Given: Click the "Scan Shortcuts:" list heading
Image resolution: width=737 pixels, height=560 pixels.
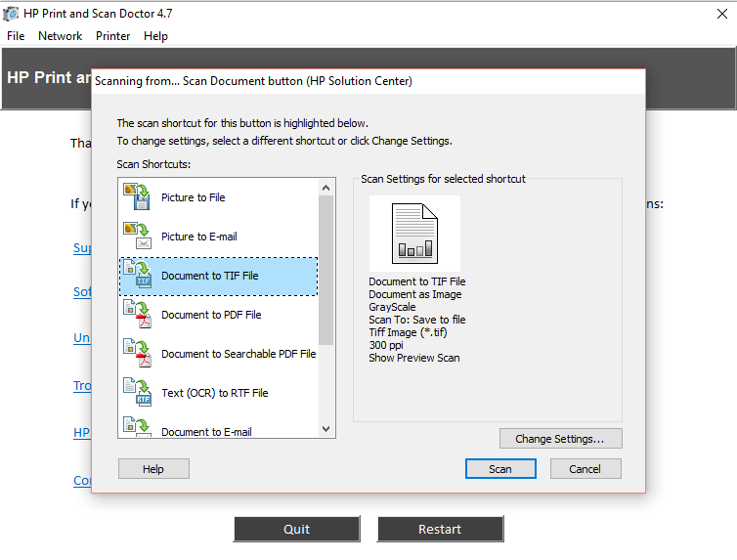Looking at the screenshot, I should click(153, 164).
